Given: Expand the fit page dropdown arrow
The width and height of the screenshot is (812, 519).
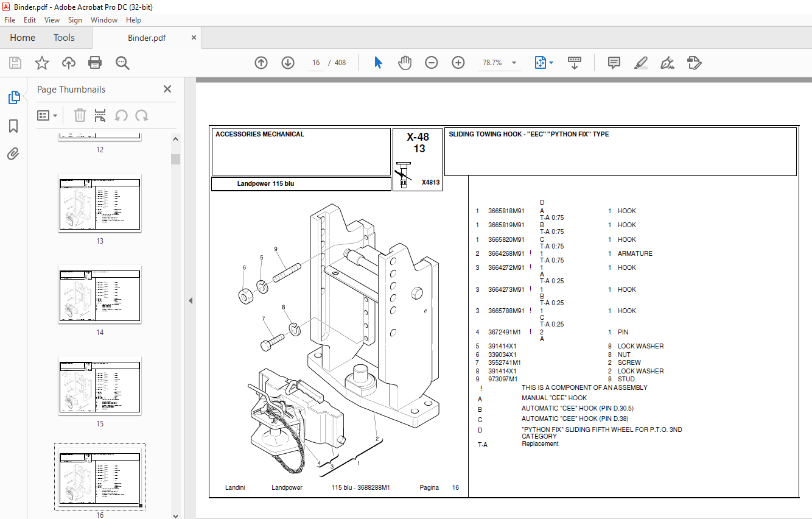Looking at the screenshot, I should click(x=551, y=63).
